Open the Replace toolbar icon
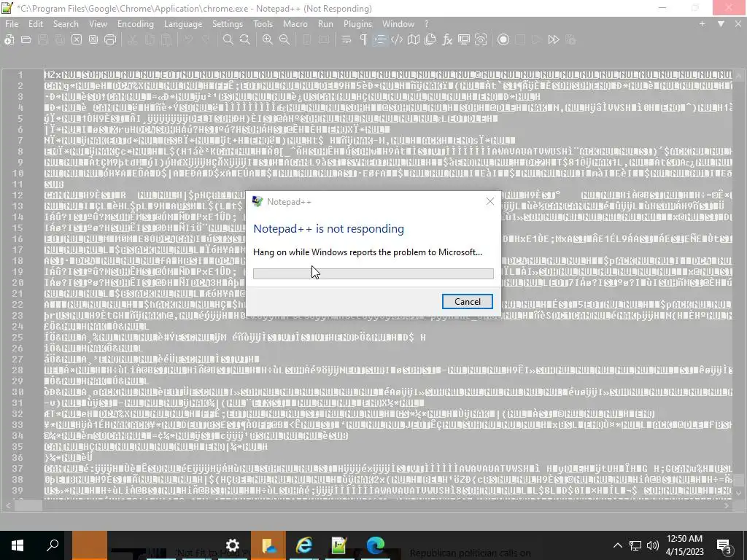This screenshot has width=747, height=560. (x=245, y=40)
